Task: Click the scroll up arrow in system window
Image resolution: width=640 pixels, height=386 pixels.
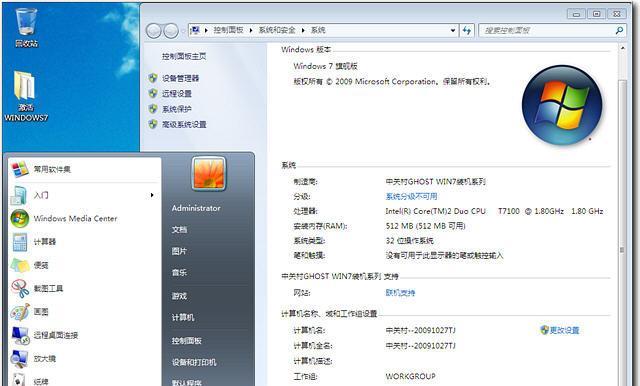Action: click(622, 48)
